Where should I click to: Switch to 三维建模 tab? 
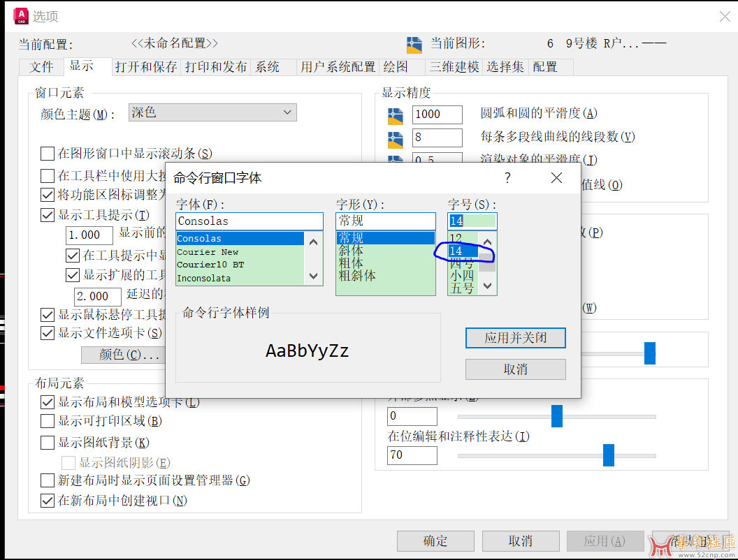(x=454, y=67)
